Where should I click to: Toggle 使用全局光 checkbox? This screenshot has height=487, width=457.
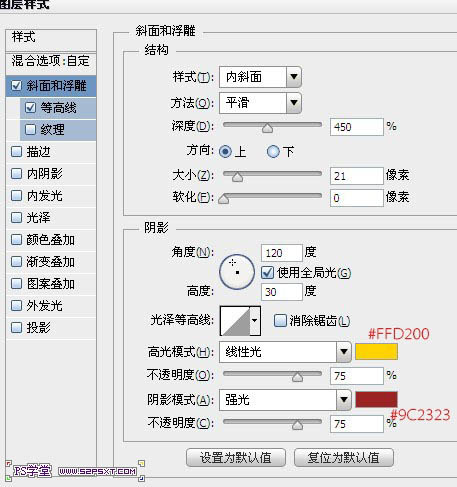pyautogui.click(x=267, y=273)
